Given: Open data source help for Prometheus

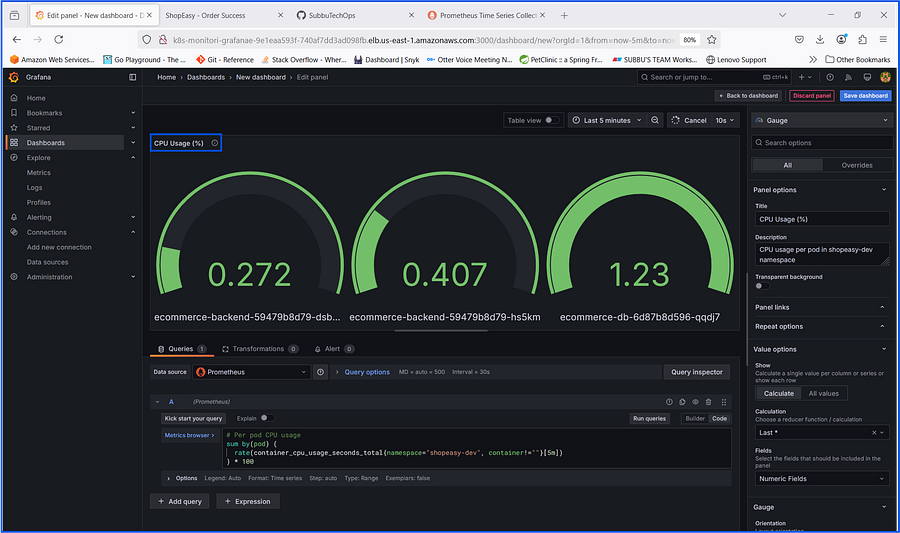Looking at the screenshot, I should tap(320, 372).
